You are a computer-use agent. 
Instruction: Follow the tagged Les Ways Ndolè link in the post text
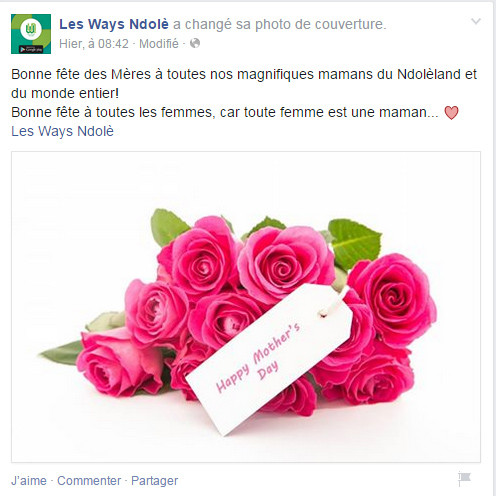tap(62, 131)
